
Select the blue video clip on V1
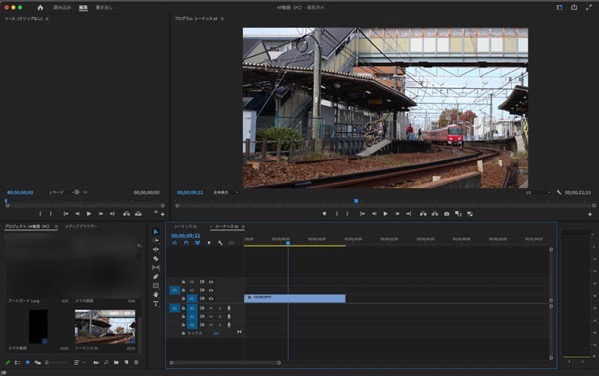click(295, 298)
